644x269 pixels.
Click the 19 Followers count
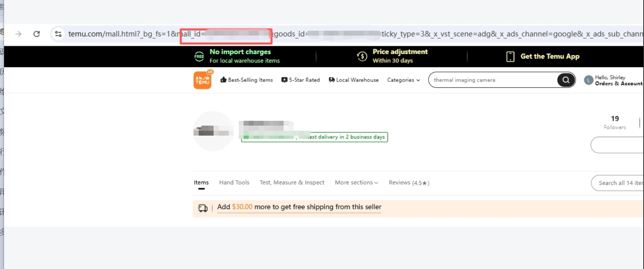(615, 122)
